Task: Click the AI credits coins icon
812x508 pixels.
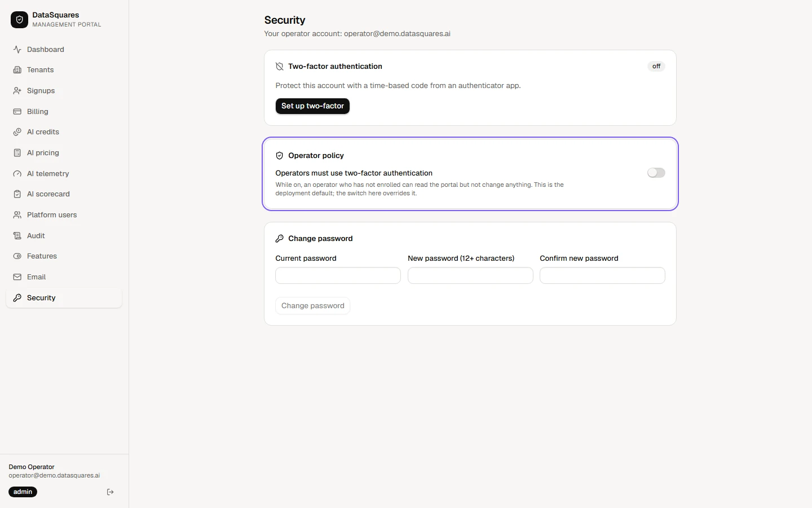Action: click(x=17, y=132)
